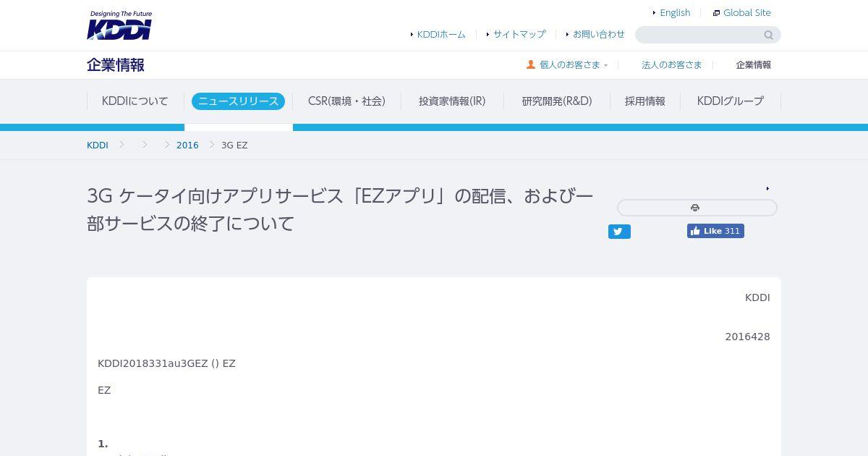
Task: Open the English language link
Action: click(x=675, y=12)
